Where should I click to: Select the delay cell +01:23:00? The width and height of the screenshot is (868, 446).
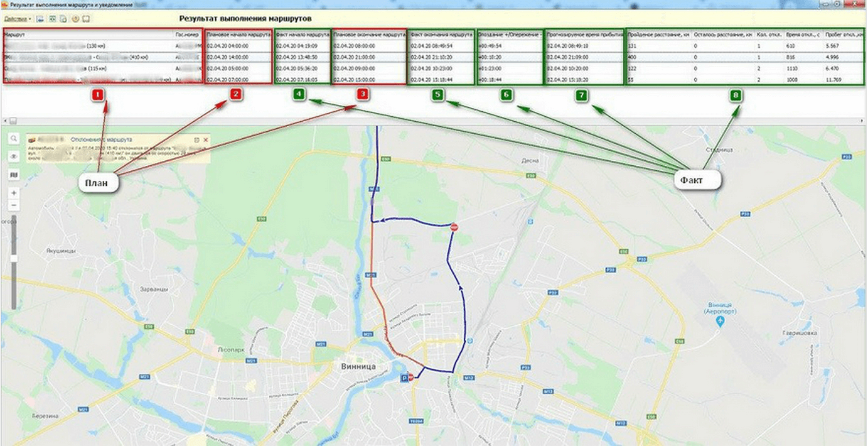coord(510,68)
